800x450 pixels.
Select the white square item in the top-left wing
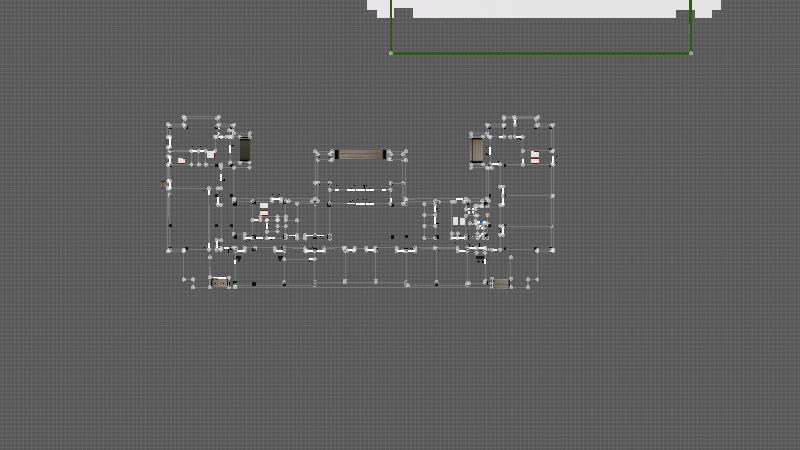(210, 155)
